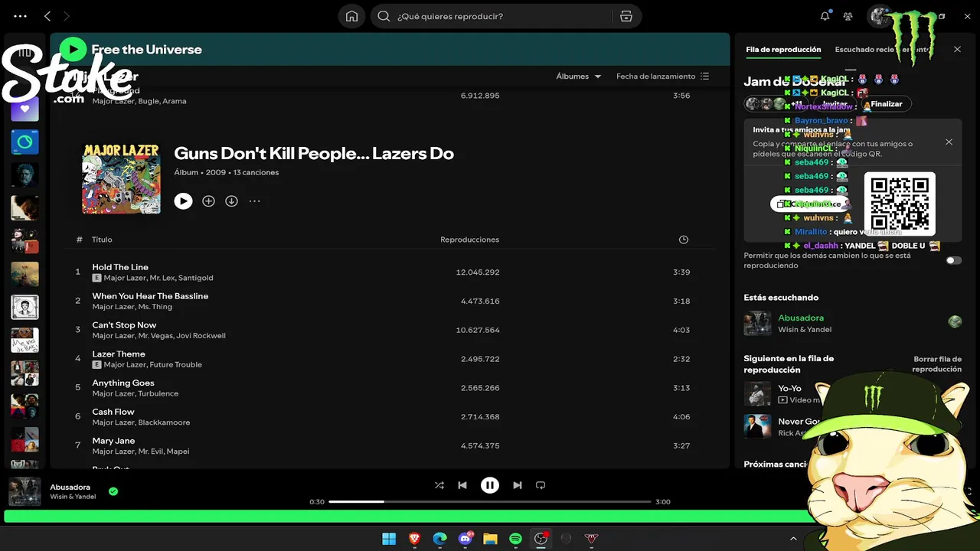Open artist link Blackkamoore
This screenshot has width=980, height=551.
click(164, 422)
